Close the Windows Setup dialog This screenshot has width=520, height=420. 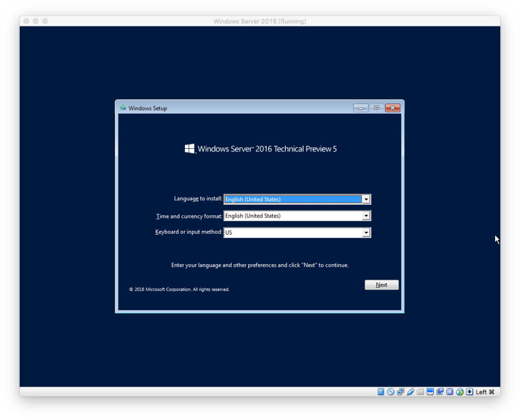coord(393,108)
